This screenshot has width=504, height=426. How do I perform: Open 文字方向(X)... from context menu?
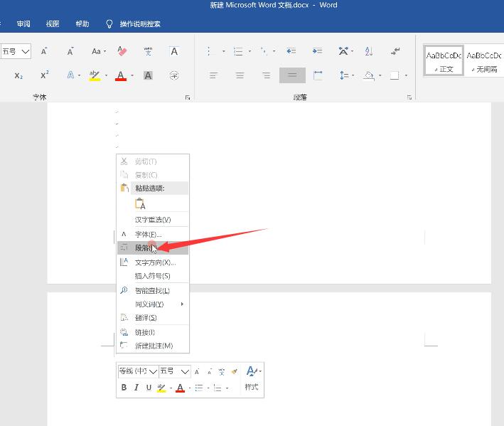153,262
